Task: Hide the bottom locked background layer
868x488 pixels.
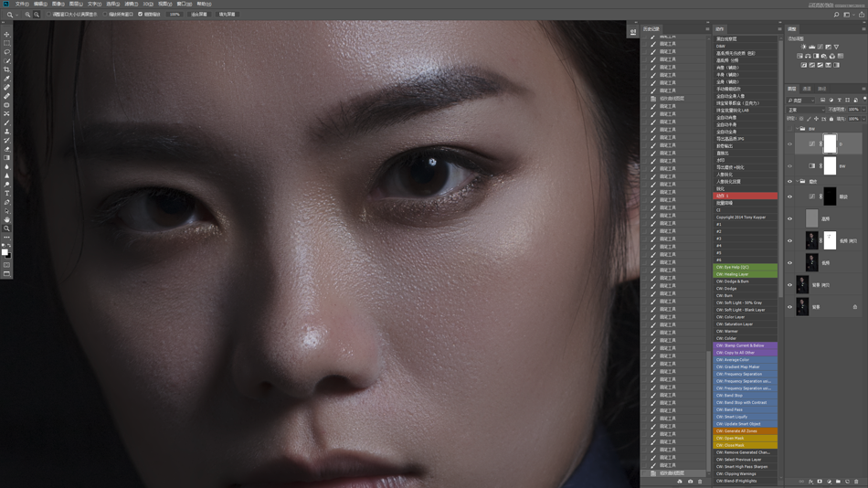Action: click(x=790, y=307)
